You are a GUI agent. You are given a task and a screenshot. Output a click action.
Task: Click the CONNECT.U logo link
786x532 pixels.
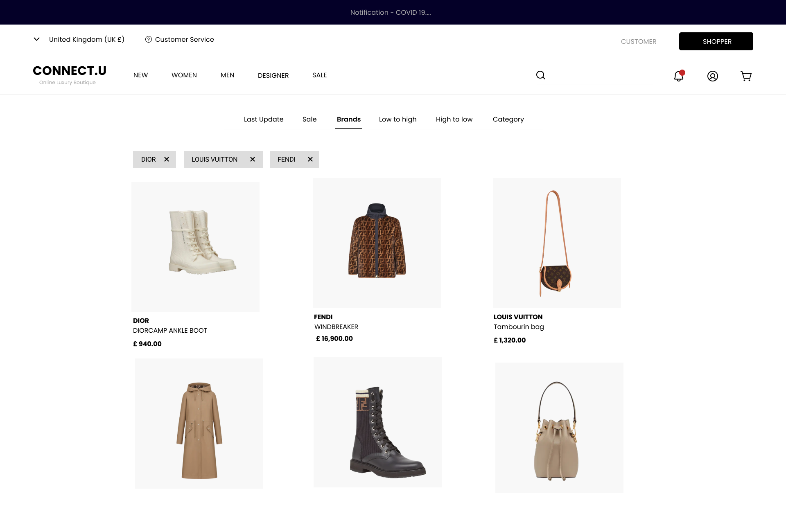click(70, 71)
